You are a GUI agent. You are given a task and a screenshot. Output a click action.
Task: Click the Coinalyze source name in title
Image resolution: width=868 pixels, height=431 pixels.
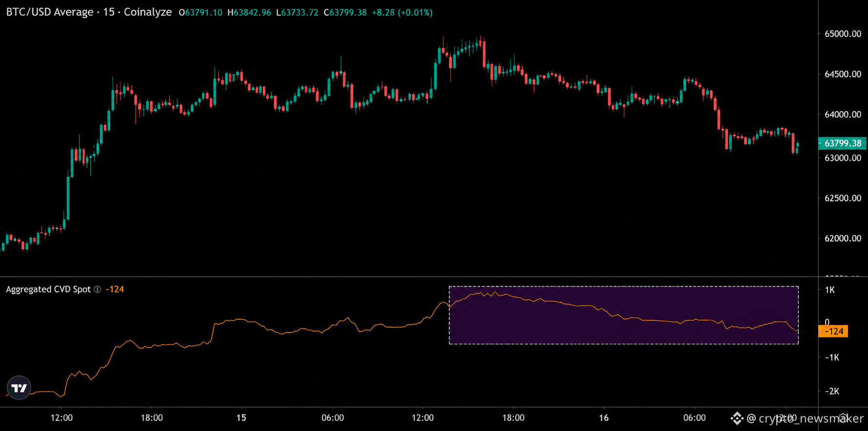pyautogui.click(x=148, y=12)
